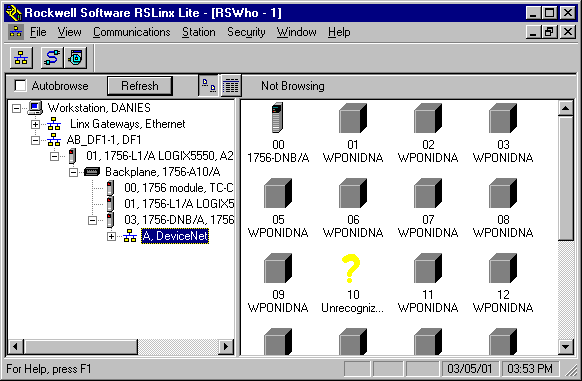Open the RSWho network browser toolbar icon
Screen dimensions: 582x381
pyautogui.click(x=21, y=58)
